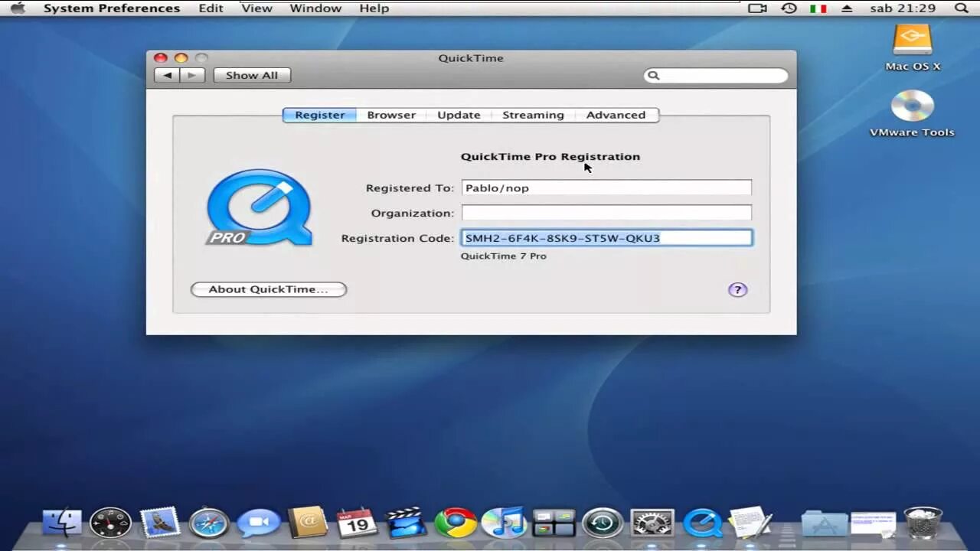Click System Preferences gear in the Dock
Viewport: 980px width, 551px height.
pyautogui.click(x=652, y=523)
